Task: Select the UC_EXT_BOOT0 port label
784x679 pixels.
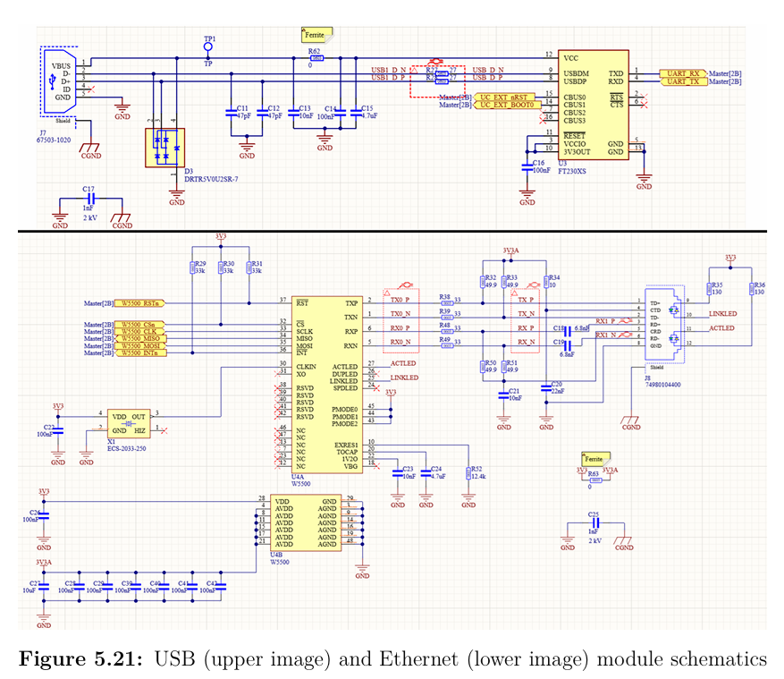Action: [507, 106]
